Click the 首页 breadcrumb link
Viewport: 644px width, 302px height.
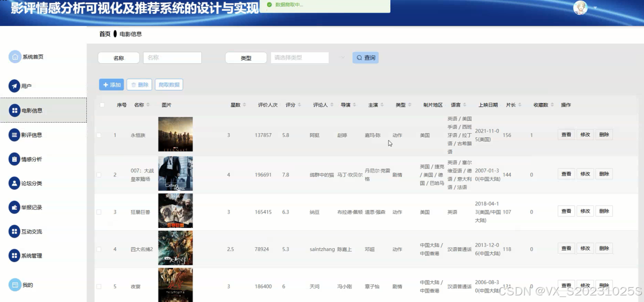click(x=105, y=34)
